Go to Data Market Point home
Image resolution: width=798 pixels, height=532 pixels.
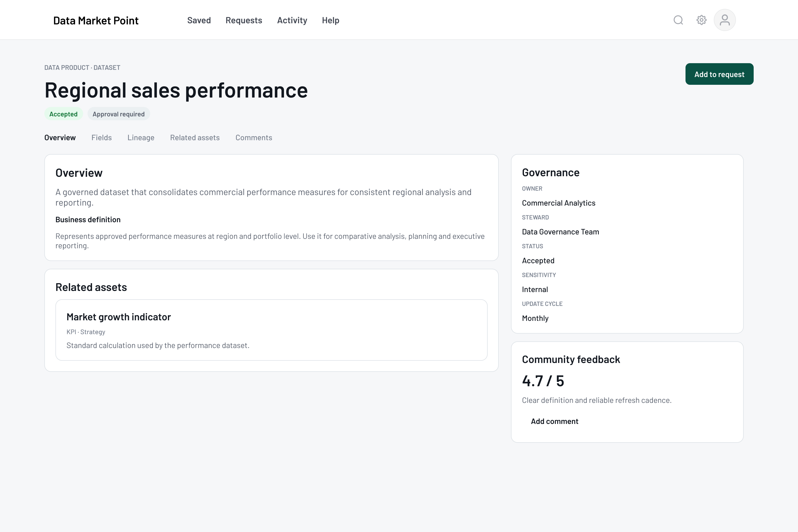point(96,20)
